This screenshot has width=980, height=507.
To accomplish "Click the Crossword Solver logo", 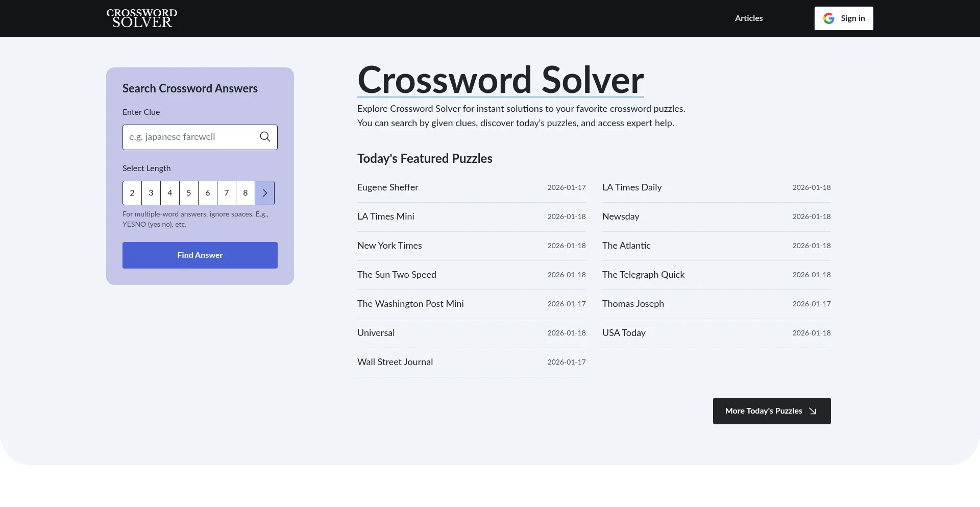I will (x=141, y=18).
